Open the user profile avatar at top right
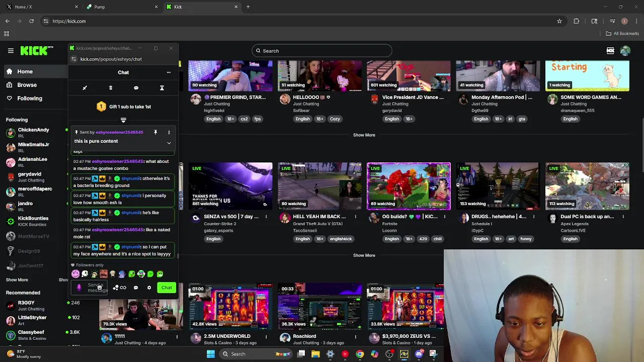 (x=625, y=51)
